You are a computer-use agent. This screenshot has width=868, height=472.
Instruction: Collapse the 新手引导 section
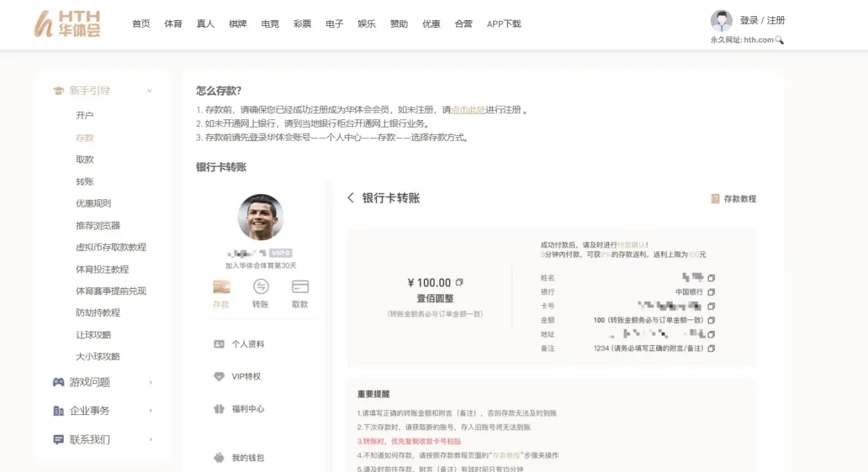tap(149, 90)
